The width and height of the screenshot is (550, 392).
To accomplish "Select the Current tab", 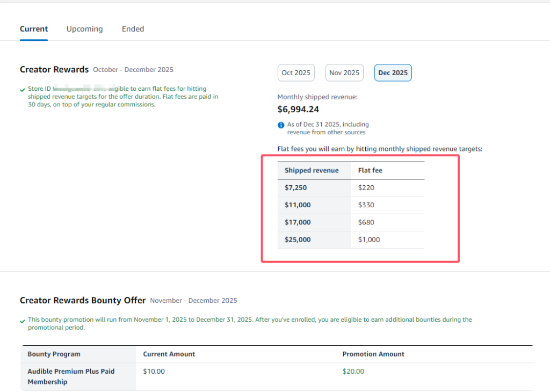I will click(x=34, y=29).
